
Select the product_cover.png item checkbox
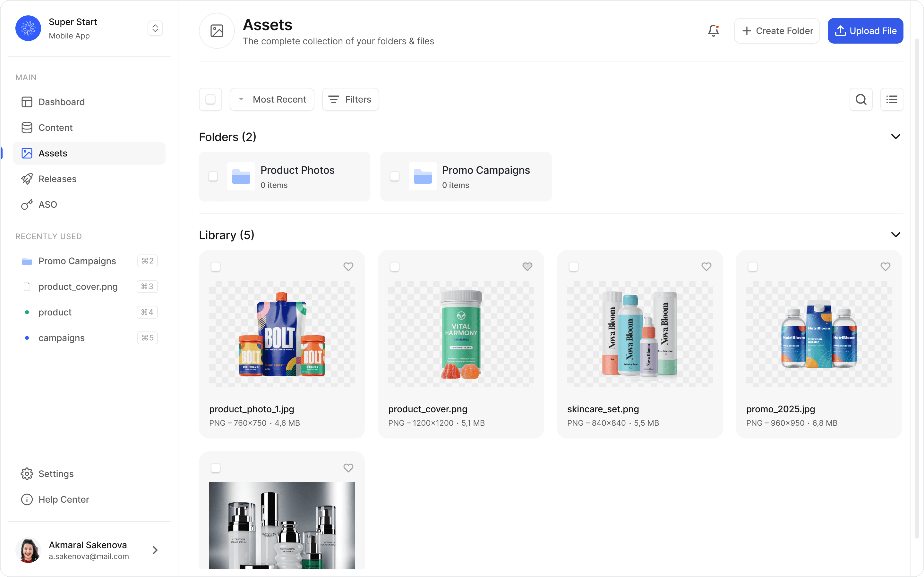(394, 266)
